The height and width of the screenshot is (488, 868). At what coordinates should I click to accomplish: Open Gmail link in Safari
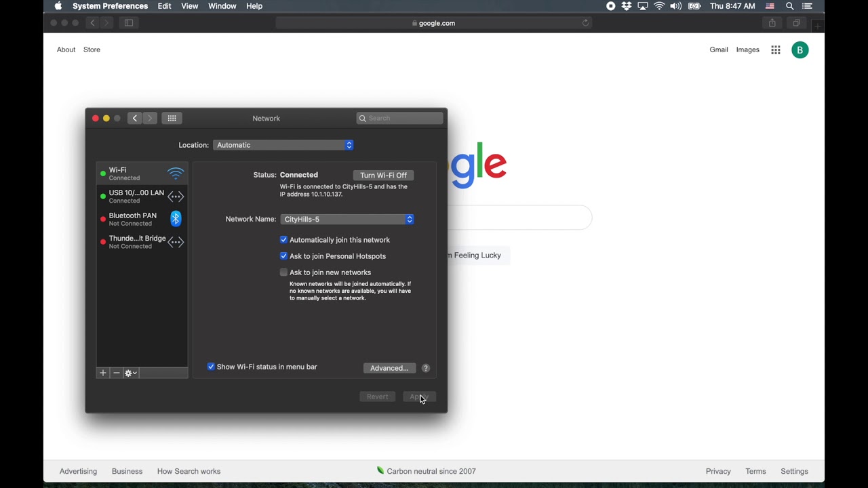(x=719, y=49)
